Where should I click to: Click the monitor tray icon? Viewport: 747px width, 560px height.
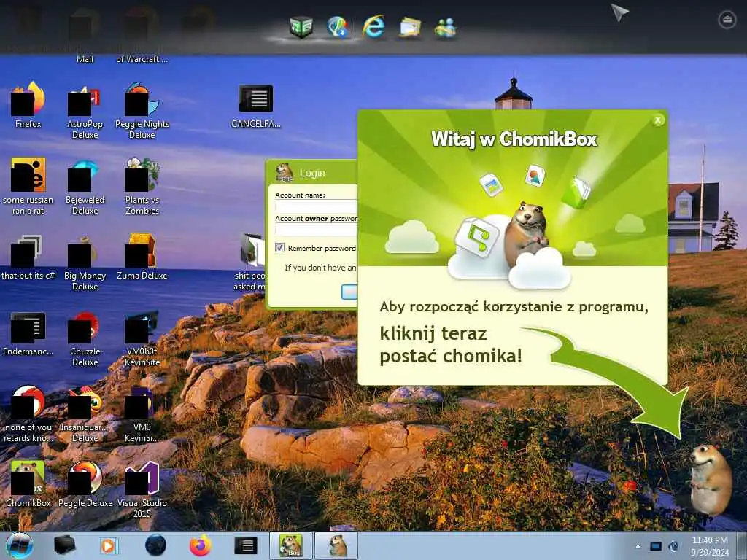[656, 546]
